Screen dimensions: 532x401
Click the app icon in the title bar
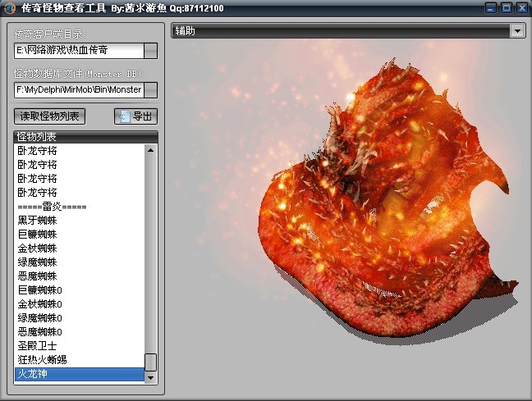[10, 8]
